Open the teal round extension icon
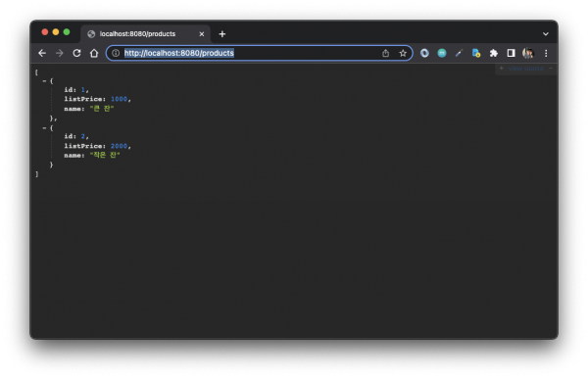The image size is (588, 379). tap(442, 53)
